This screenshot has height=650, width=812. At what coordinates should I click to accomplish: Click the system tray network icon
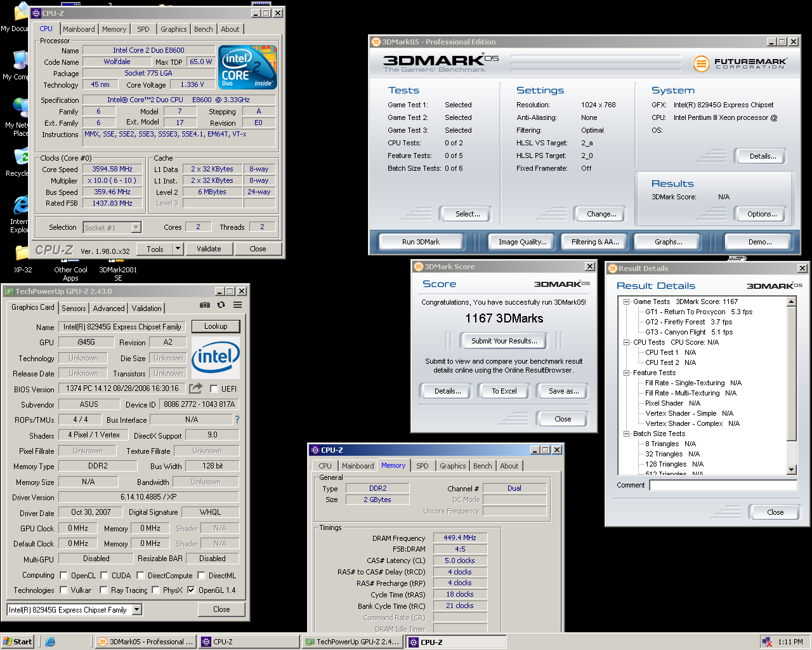coord(767,642)
